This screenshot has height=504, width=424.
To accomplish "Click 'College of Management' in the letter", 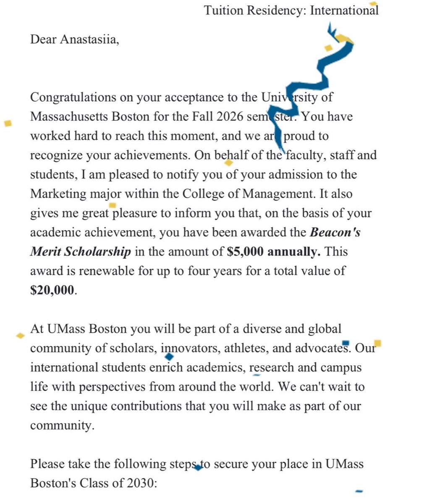I will pyautogui.click(x=249, y=194).
